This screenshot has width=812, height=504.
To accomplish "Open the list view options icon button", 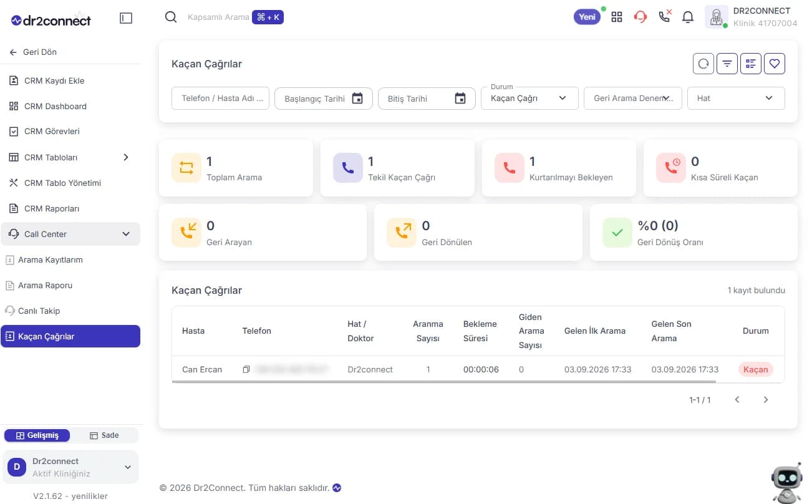I will (751, 63).
